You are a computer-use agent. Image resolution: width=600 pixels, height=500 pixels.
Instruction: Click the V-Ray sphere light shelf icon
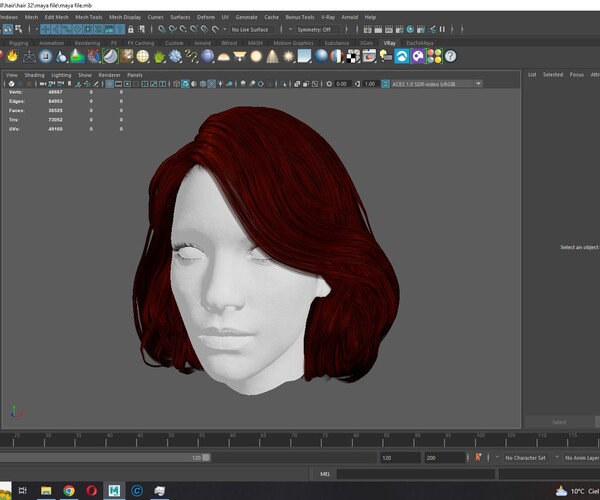(x=256, y=56)
